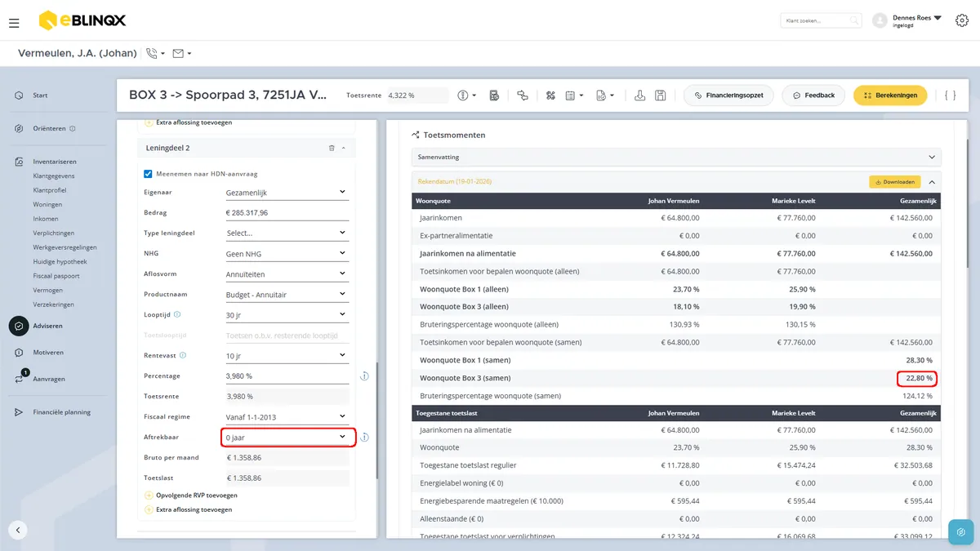980x551 pixels.
Task: Open the Aftrekbaar dropdown
Action: point(287,438)
